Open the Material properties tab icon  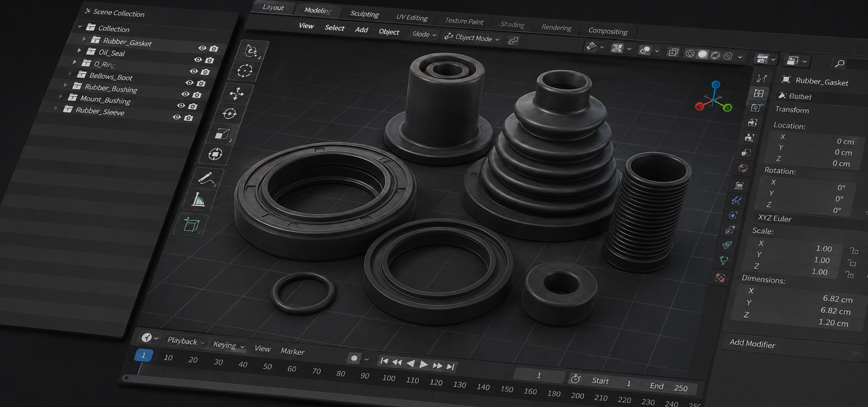pyautogui.click(x=720, y=278)
